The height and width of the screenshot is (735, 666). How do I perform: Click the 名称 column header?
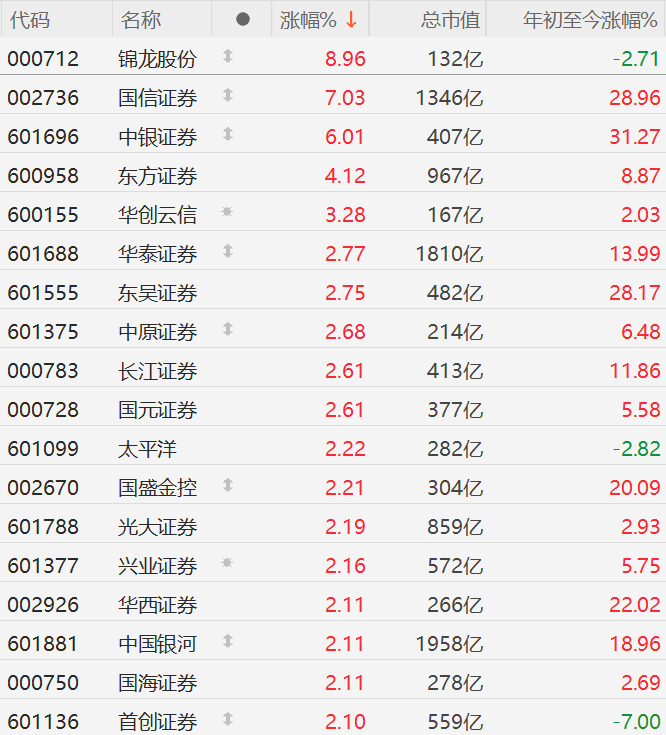[x=141, y=20]
